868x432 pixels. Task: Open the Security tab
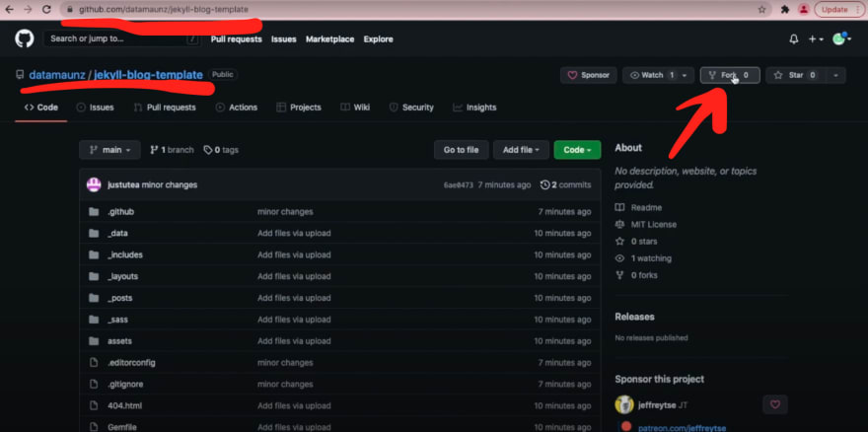tap(411, 108)
